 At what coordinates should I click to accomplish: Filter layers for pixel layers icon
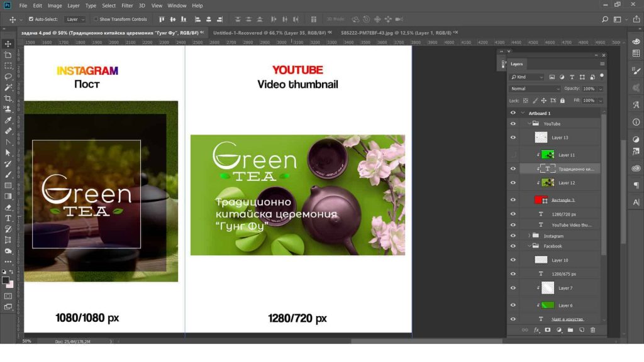[x=552, y=77]
